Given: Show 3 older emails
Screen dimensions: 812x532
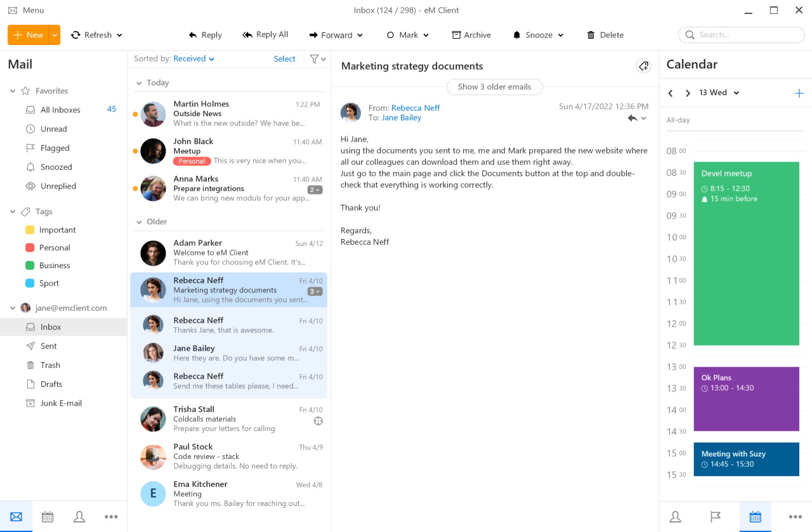Looking at the screenshot, I should 495,87.
